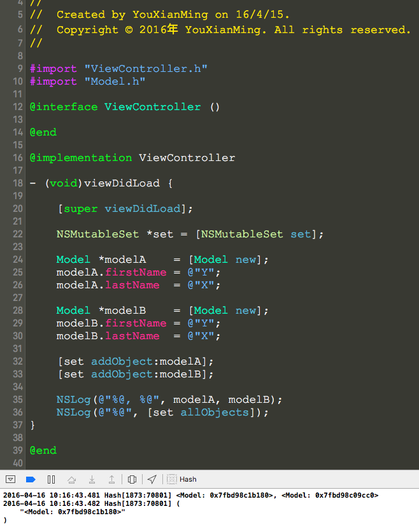Click the Hash app icon in debug bar
The image size is (419, 532).
pos(172,479)
